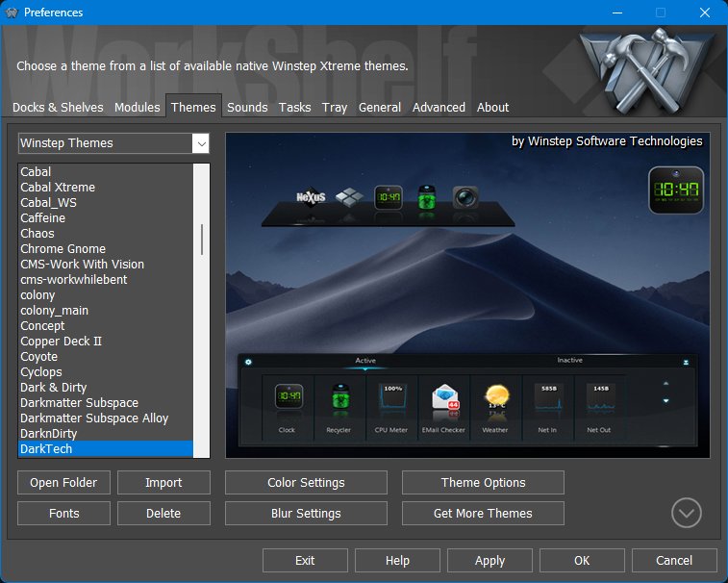Select the Darkmatter Subspace theme

(106, 403)
